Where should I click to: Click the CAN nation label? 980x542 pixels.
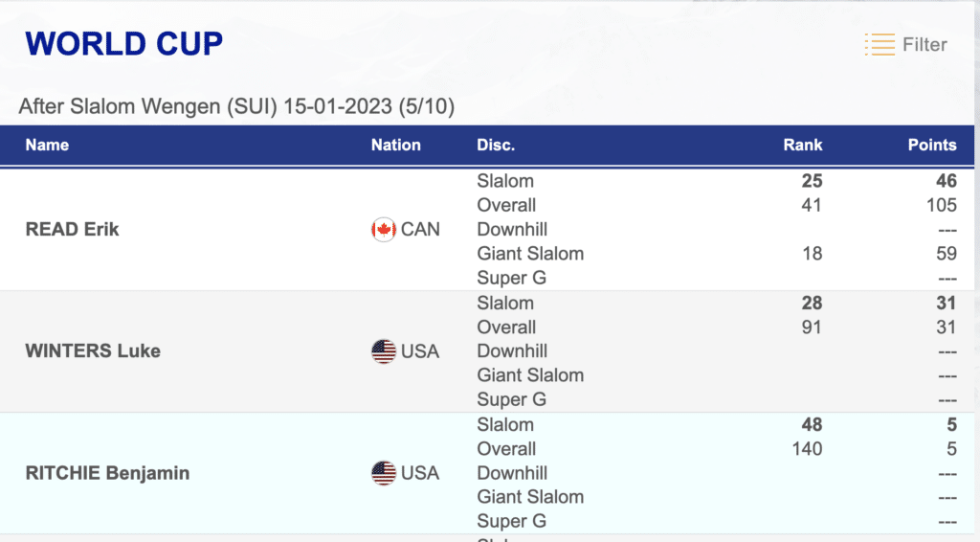pos(420,230)
